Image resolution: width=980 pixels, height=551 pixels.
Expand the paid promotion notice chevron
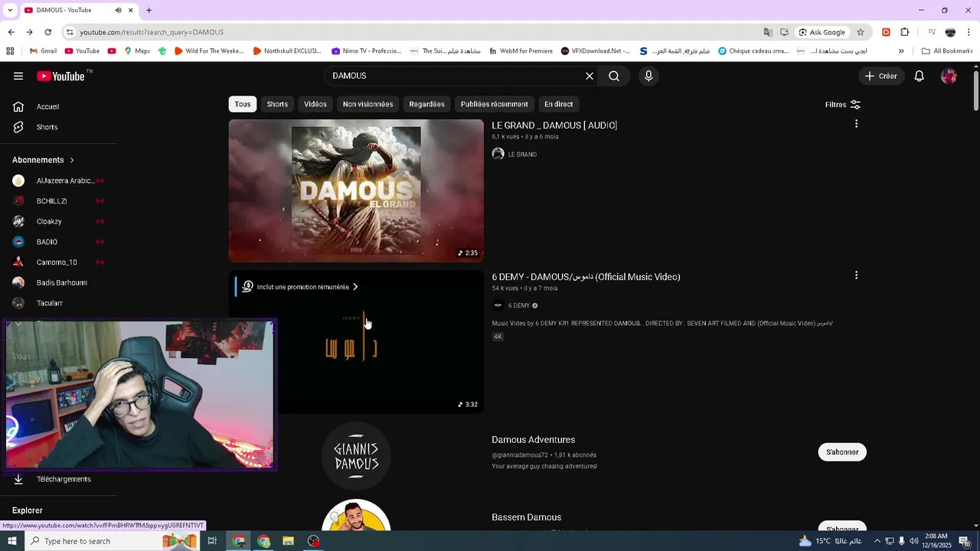(355, 287)
